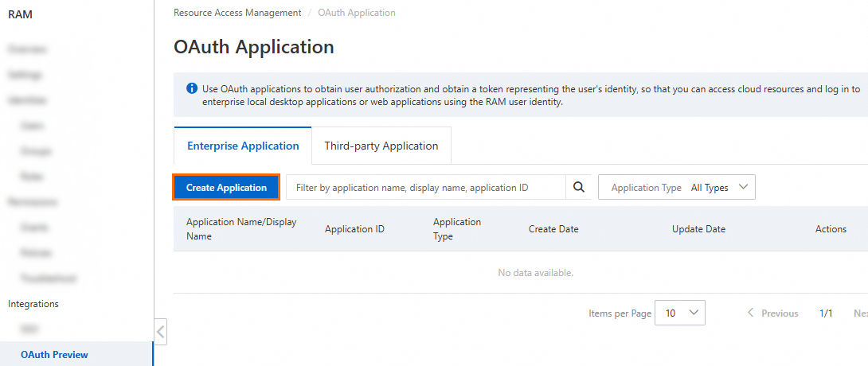The height and width of the screenshot is (366, 868).
Task: Open the Third-party Application tab
Action: (x=381, y=146)
